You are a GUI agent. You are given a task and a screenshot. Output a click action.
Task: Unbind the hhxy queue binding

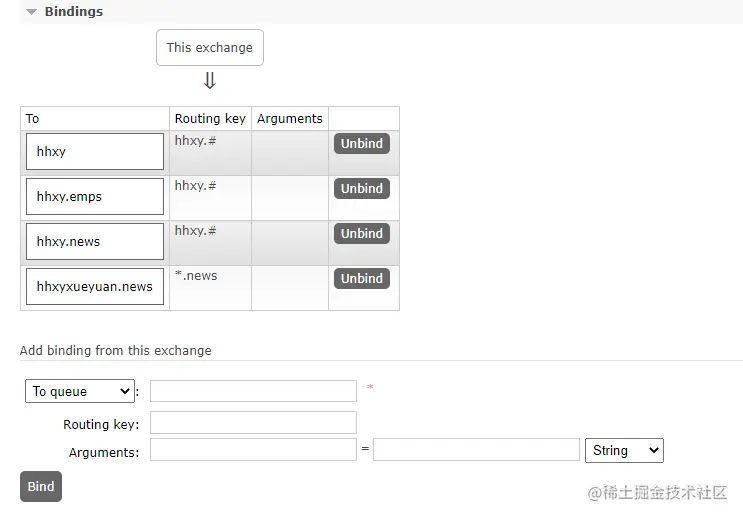click(x=362, y=143)
